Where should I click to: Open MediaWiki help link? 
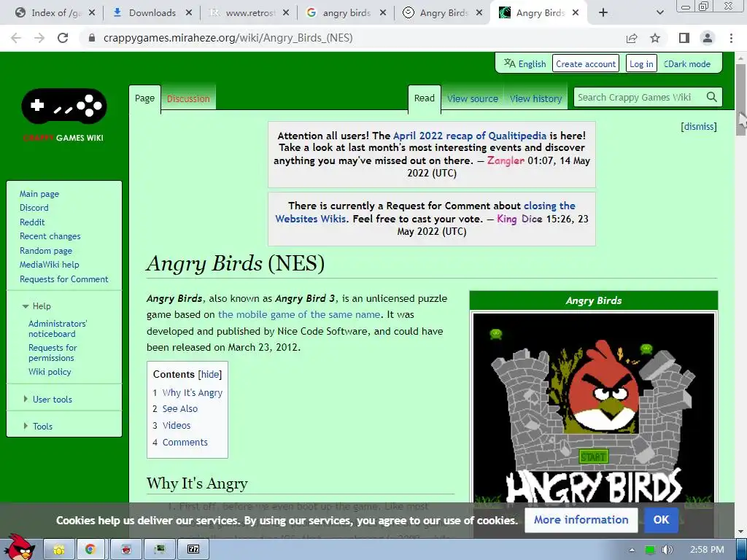coord(49,265)
